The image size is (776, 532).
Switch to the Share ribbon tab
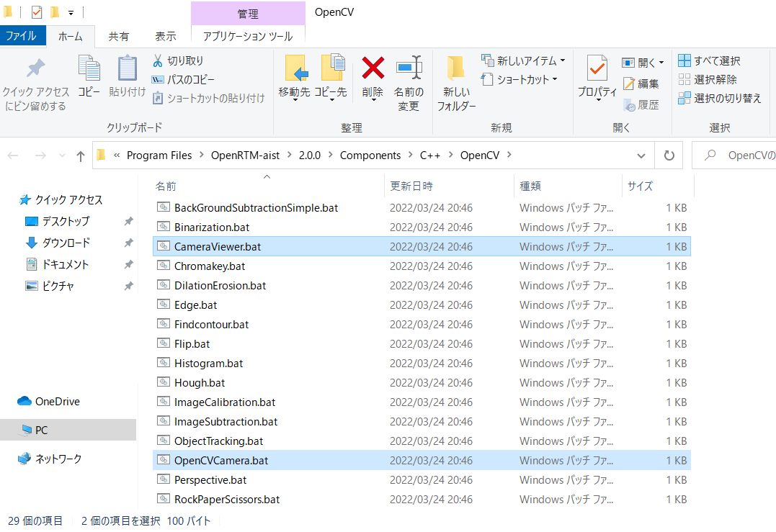coord(119,37)
